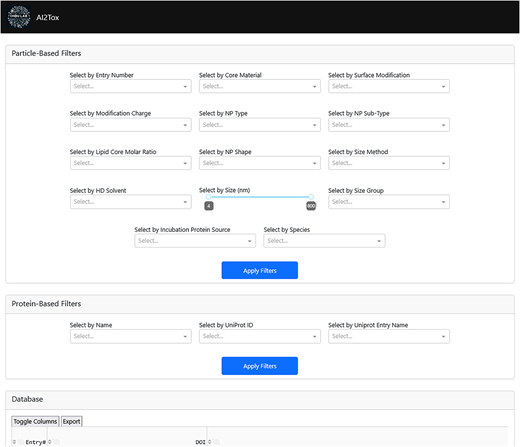Open the Incubation Protein Source dropdown

point(195,241)
